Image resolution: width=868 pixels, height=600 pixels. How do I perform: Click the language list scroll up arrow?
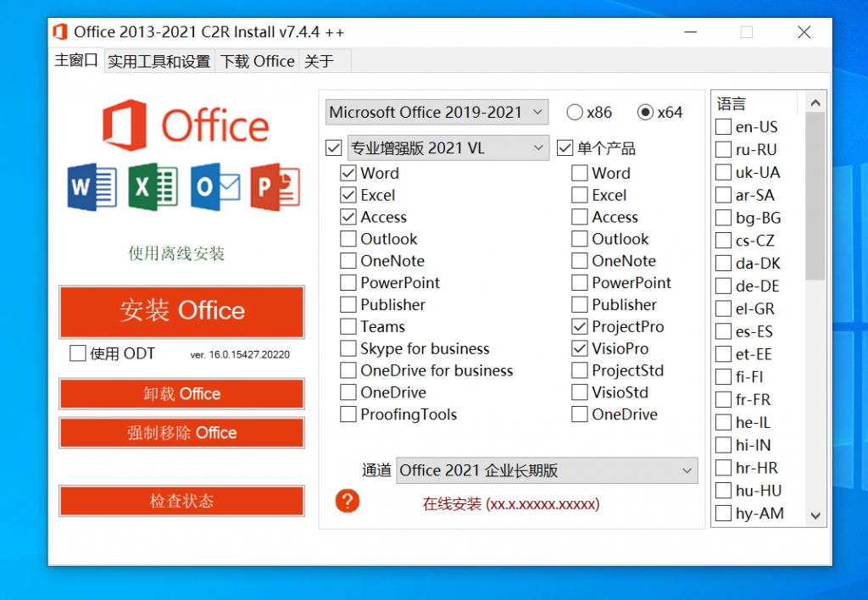[815, 103]
